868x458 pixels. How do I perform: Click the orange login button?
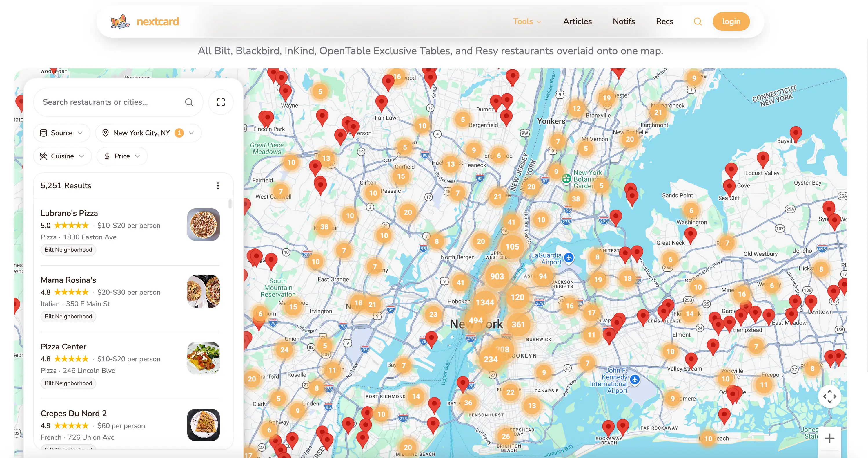click(731, 21)
